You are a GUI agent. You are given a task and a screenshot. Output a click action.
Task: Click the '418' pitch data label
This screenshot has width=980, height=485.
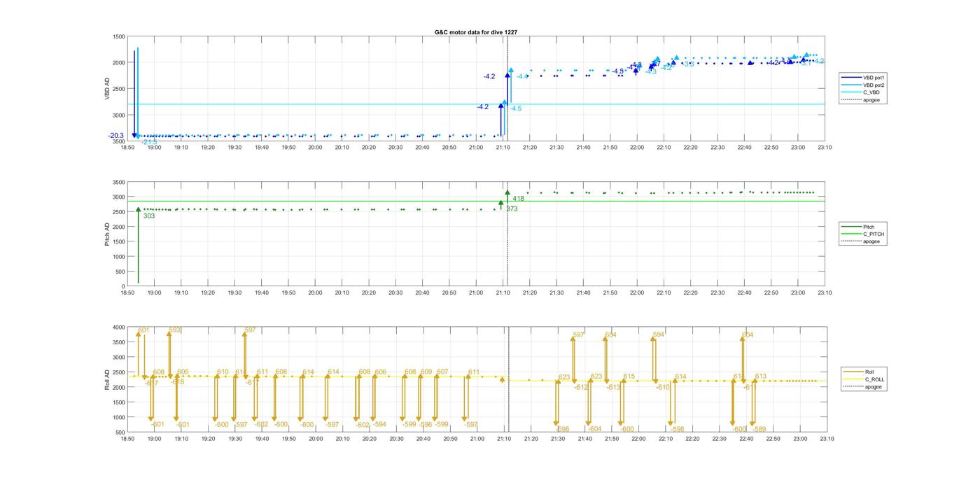[x=519, y=199]
